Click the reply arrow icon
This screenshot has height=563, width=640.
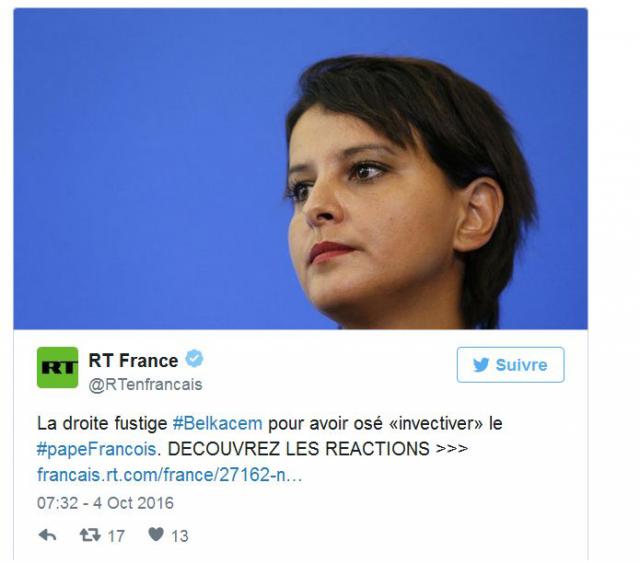coord(47,535)
